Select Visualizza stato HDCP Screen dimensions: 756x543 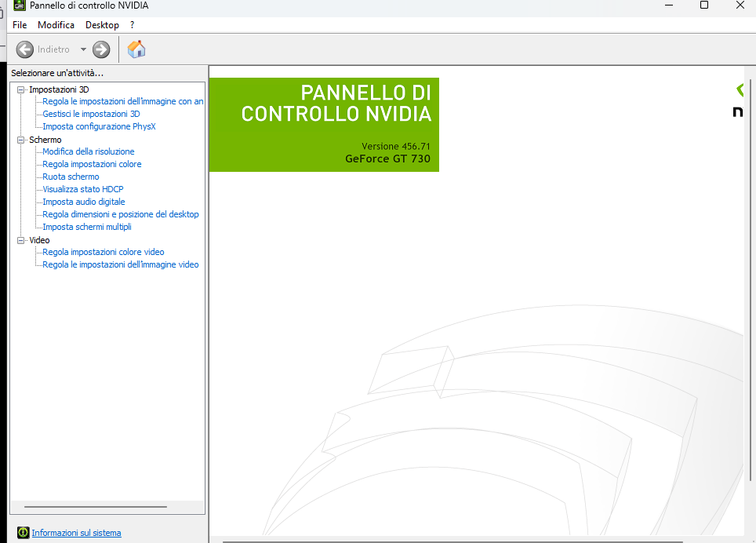[83, 189]
